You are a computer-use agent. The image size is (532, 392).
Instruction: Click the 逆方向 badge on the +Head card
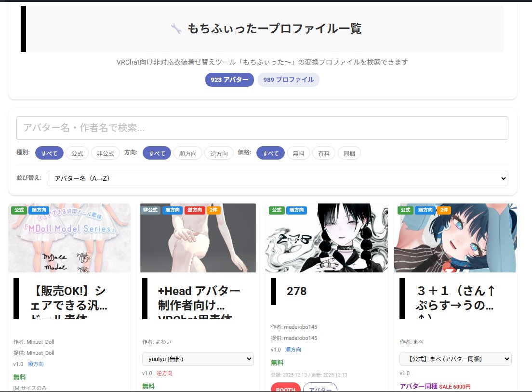click(195, 210)
